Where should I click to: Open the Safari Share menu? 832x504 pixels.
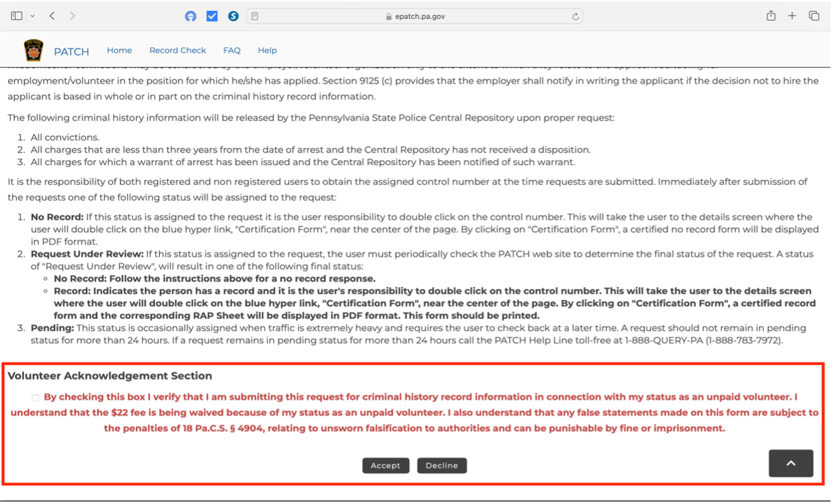tap(771, 16)
